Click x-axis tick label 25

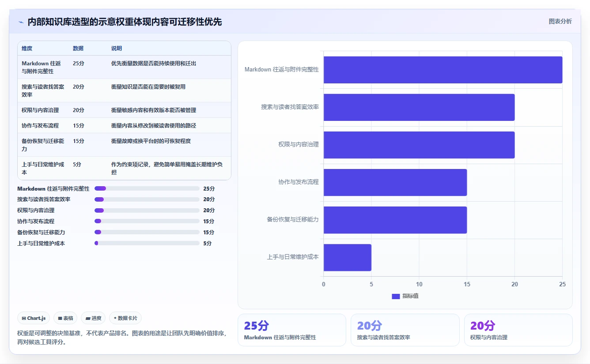click(x=562, y=285)
